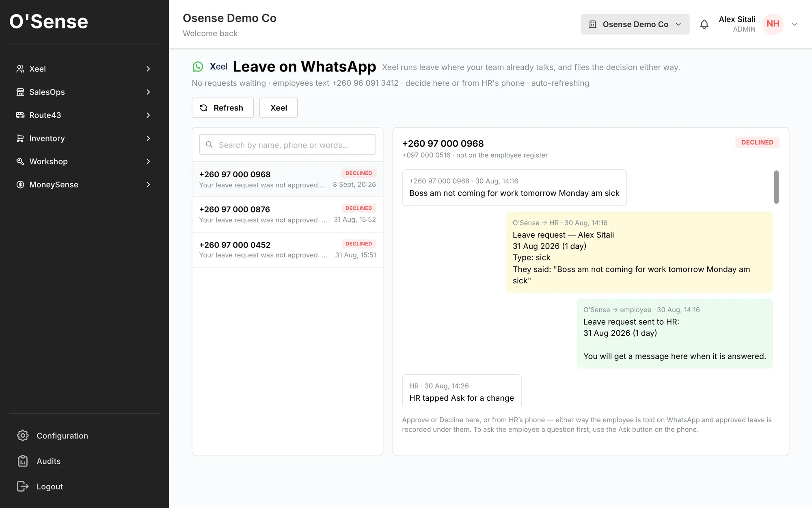This screenshot has height=508, width=812.
Task: Open the Workshop menu item label
Action: (x=48, y=162)
